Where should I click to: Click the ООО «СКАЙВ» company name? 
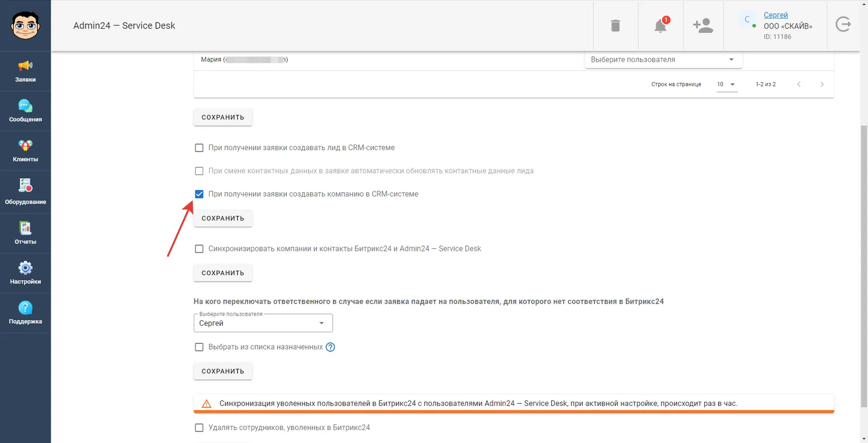click(788, 26)
